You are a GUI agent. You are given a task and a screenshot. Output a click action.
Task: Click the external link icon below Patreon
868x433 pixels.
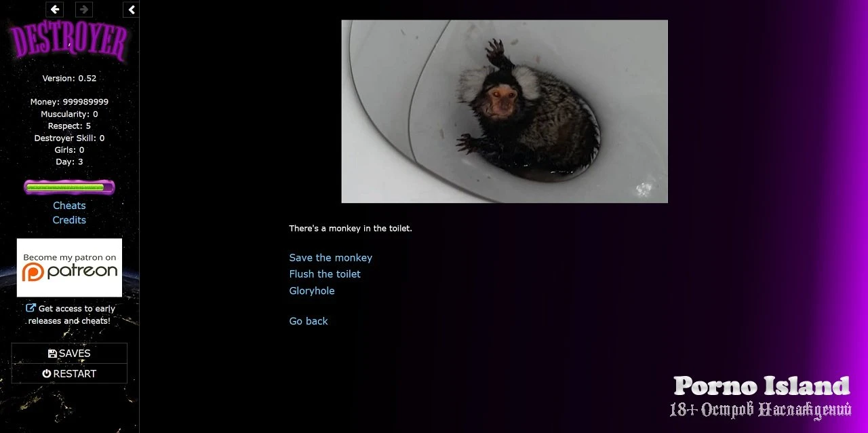click(31, 308)
